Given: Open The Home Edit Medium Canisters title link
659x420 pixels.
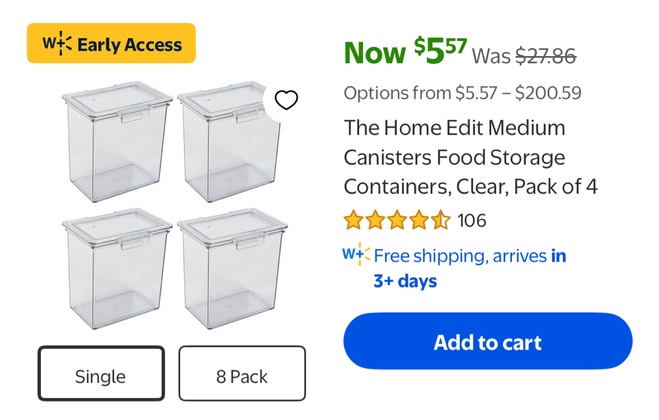Looking at the screenshot, I should pos(470,157).
